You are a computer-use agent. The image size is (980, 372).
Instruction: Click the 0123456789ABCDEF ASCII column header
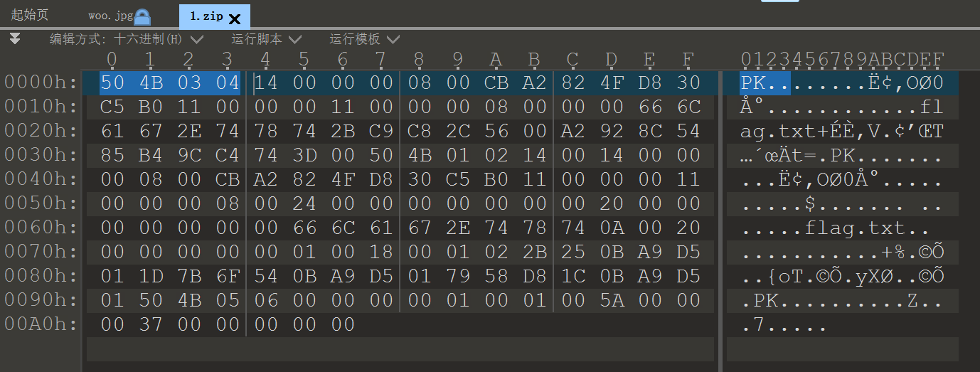843,59
